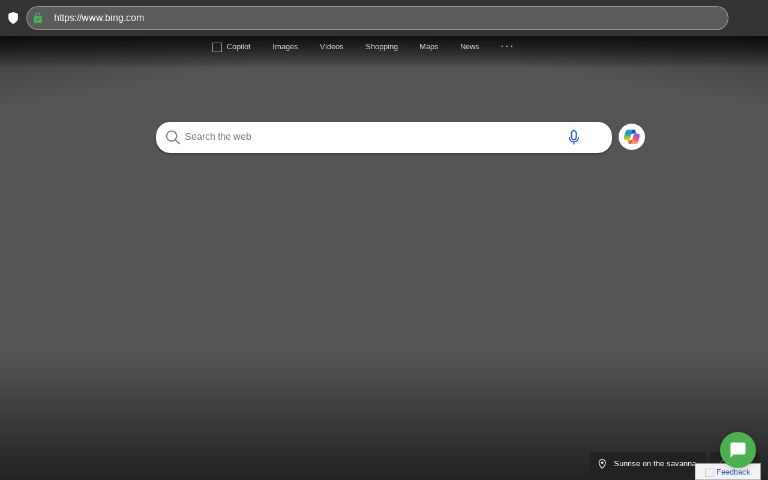Launch Copilot using the colorful round button
The height and width of the screenshot is (480, 768).
click(x=631, y=137)
